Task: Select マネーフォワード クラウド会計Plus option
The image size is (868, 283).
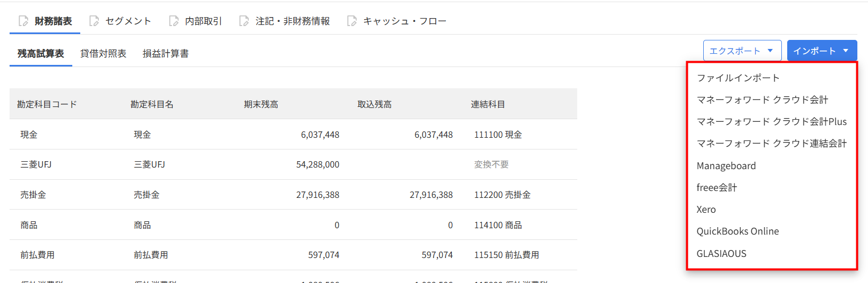Action: tap(771, 122)
